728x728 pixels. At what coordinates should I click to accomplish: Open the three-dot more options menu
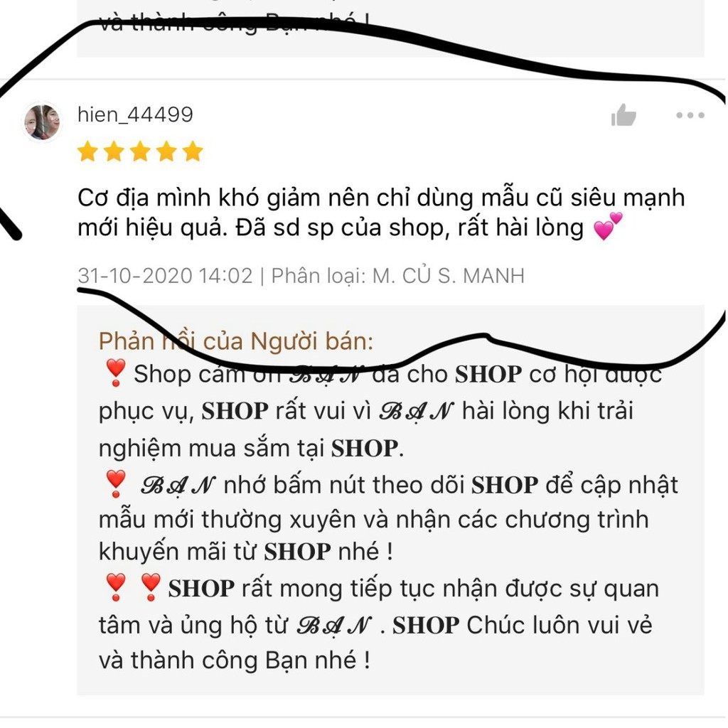[690, 115]
